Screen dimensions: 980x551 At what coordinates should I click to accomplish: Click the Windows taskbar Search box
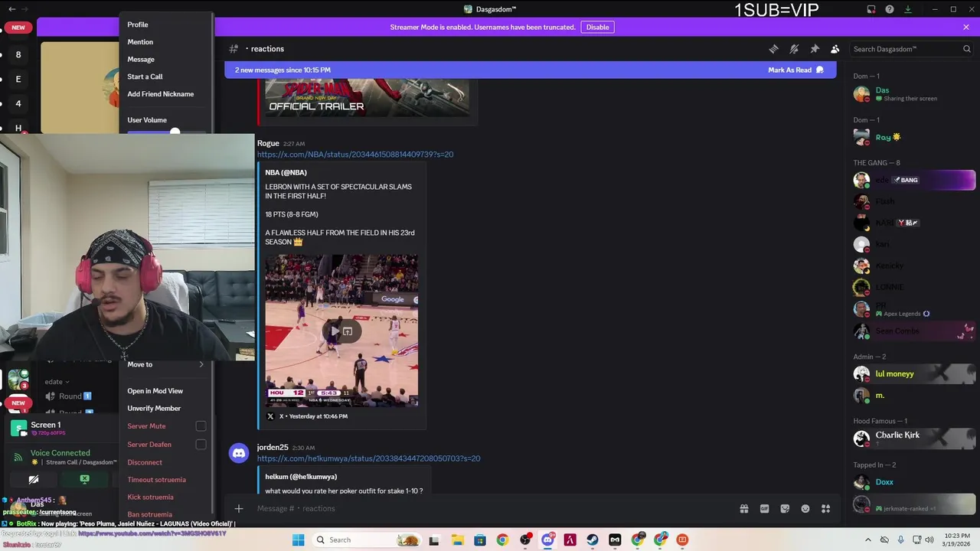(368, 540)
